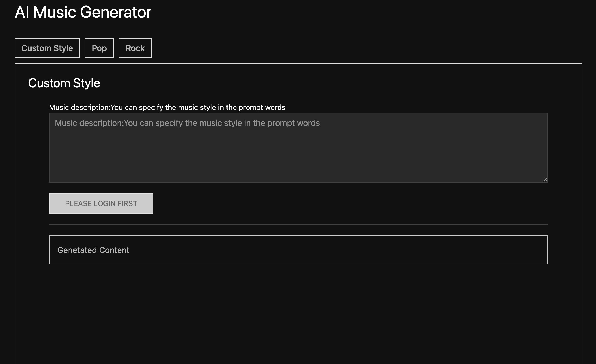The image size is (596, 364).
Task: Click empty panel area below Genetated Content
Action: point(298,313)
